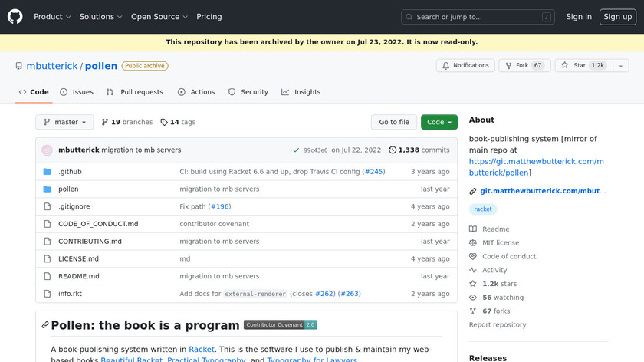Open the Pull requests tab

tap(134, 92)
